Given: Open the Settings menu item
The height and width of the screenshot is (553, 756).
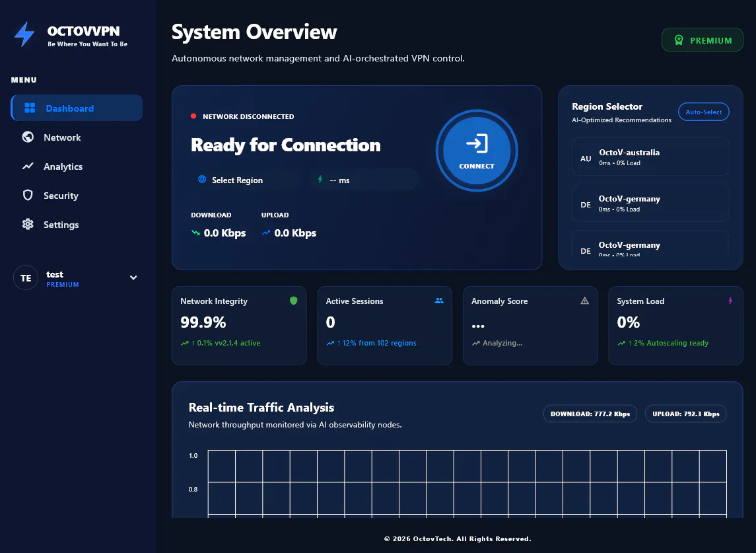Looking at the screenshot, I should click(x=77, y=224).
